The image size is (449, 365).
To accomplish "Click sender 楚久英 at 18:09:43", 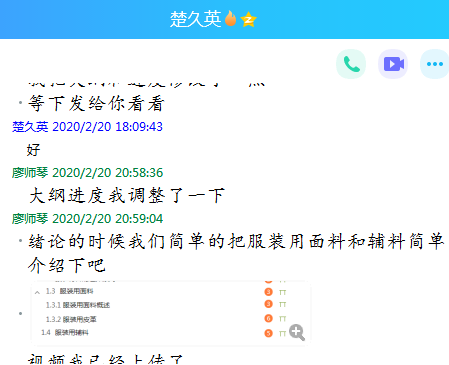I will click(30, 127).
